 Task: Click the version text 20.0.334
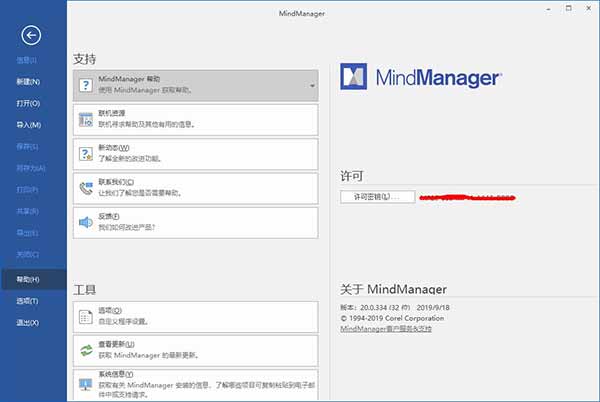[373, 308]
